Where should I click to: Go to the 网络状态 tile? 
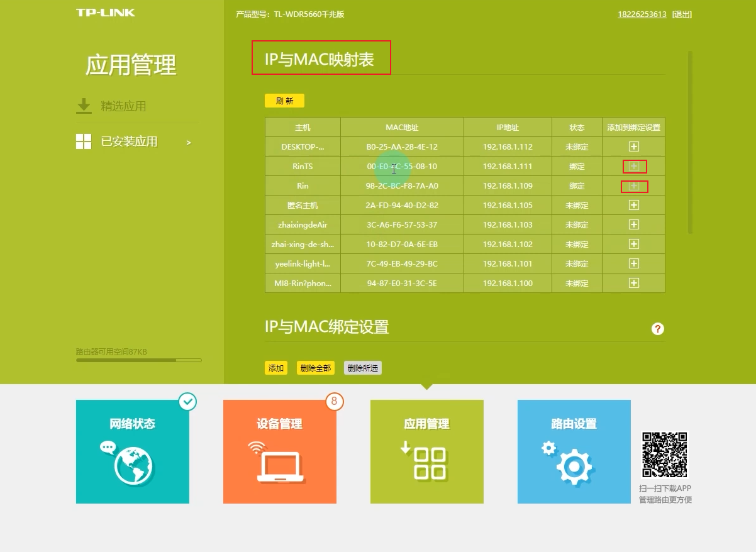click(x=133, y=451)
